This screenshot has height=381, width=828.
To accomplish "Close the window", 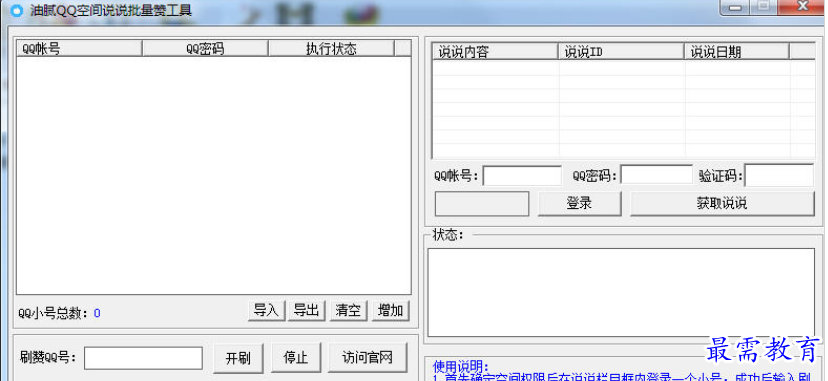I will tap(803, 6).
